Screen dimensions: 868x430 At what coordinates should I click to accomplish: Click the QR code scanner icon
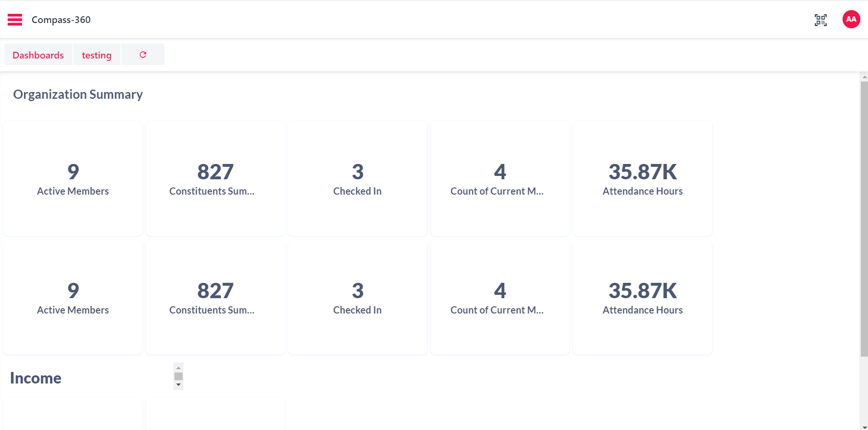tap(821, 20)
